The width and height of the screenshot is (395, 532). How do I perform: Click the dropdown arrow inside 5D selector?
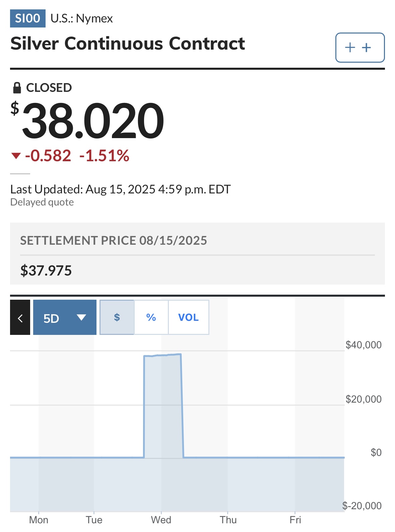pyautogui.click(x=81, y=317)
